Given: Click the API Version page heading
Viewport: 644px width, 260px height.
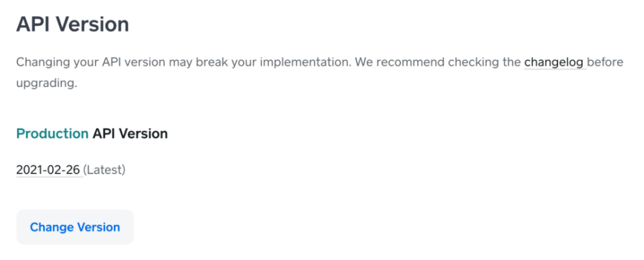Looking at the screenshot, I should (x=73, y=24).
